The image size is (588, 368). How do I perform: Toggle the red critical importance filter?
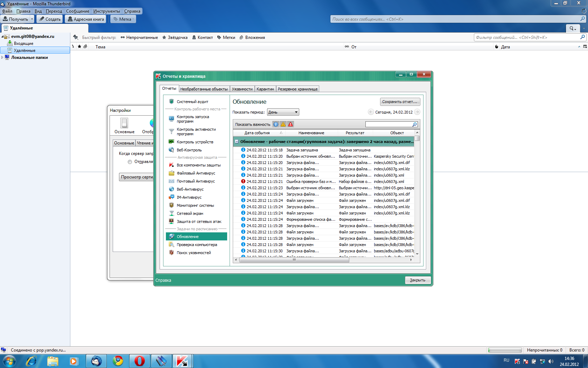(290, 124)
